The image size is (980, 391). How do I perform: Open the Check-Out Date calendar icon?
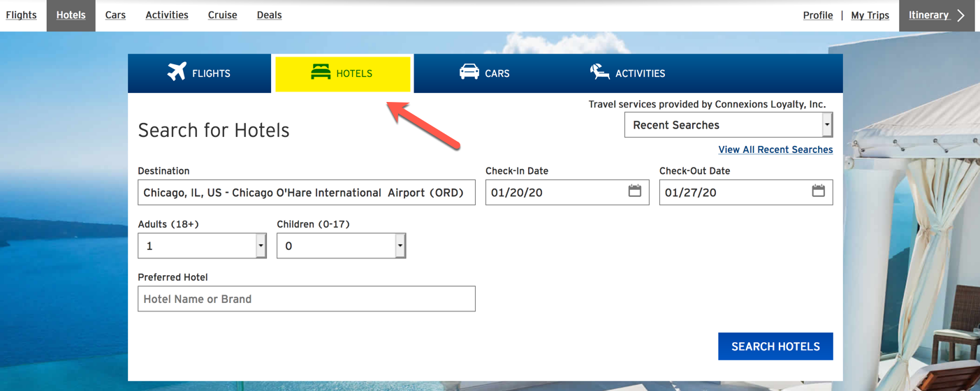click(818, 191)
